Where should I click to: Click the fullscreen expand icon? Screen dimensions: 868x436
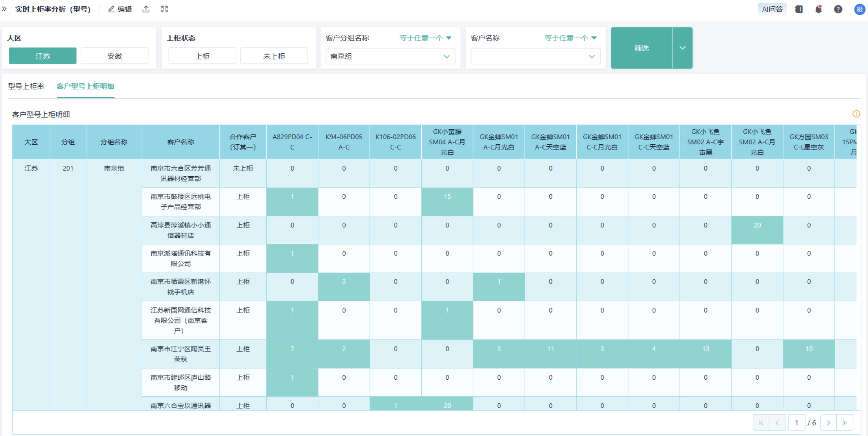164,9
